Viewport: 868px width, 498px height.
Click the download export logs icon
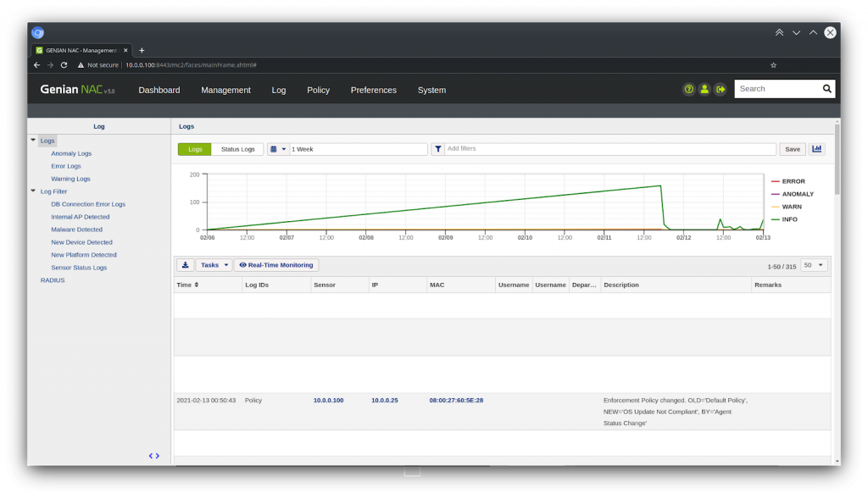point(185,265)
